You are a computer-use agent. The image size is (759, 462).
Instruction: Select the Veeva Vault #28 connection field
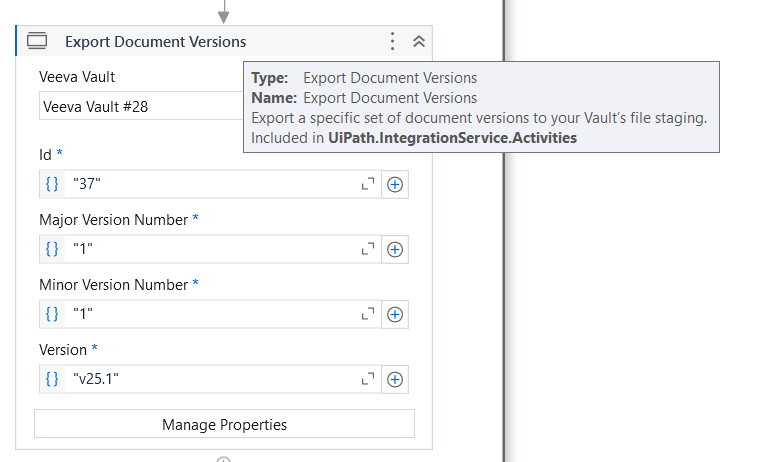tap(141, 106)
